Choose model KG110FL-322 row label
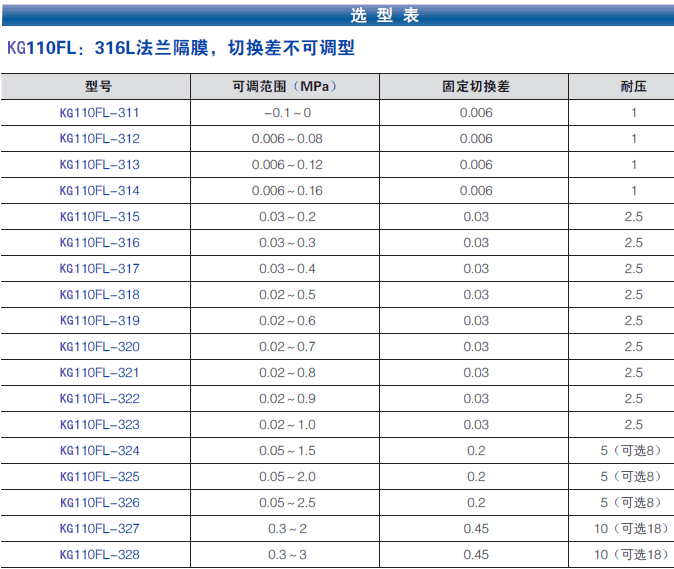 (x=100, y=399)
